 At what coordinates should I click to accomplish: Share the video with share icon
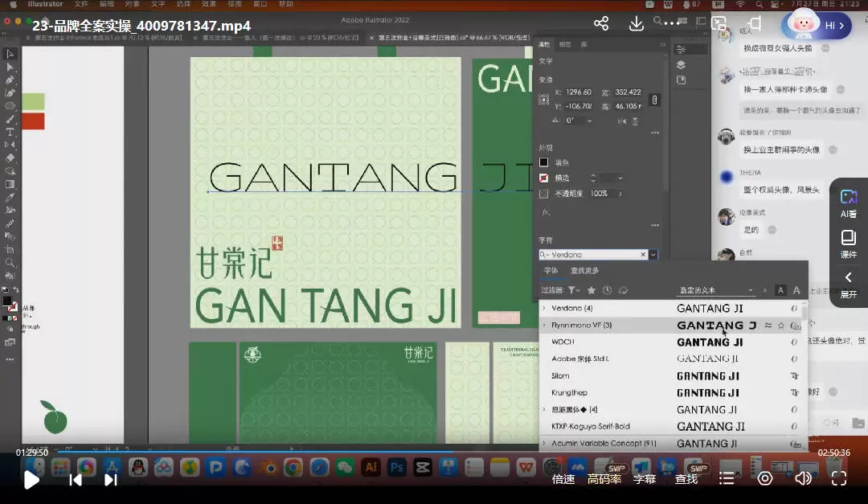[601, 23]
